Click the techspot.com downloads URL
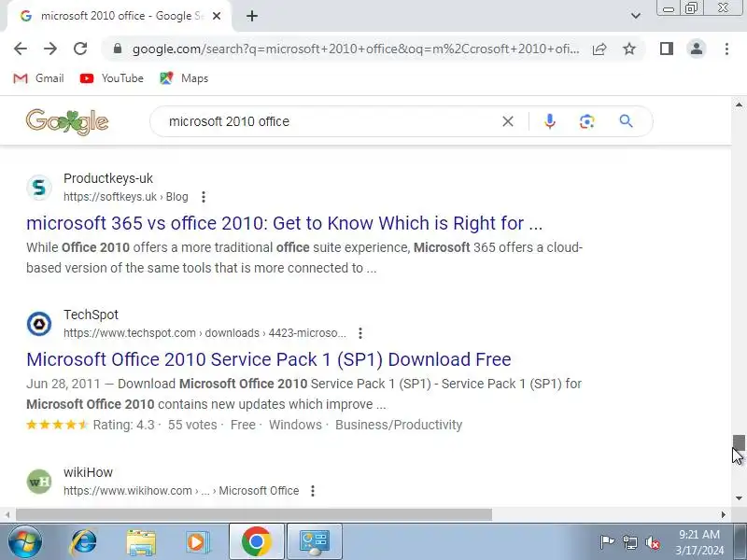The height and width of the screenshot is (560, 747). tap(204, 333)
